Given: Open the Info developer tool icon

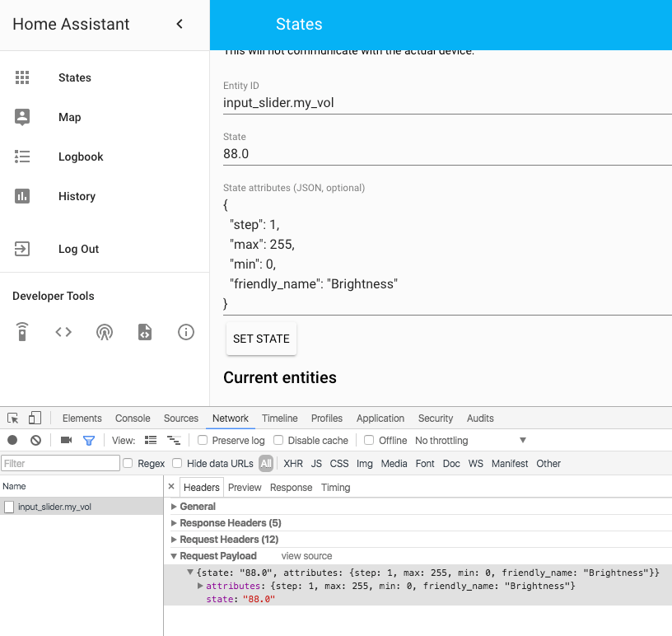Looking at the screenshot, I should pos(185,332).
